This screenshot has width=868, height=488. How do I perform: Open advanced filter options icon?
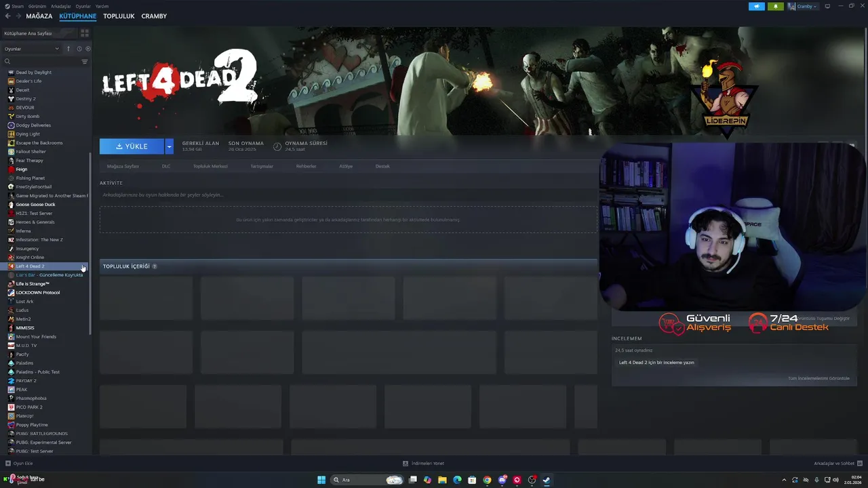coord(85,62)
